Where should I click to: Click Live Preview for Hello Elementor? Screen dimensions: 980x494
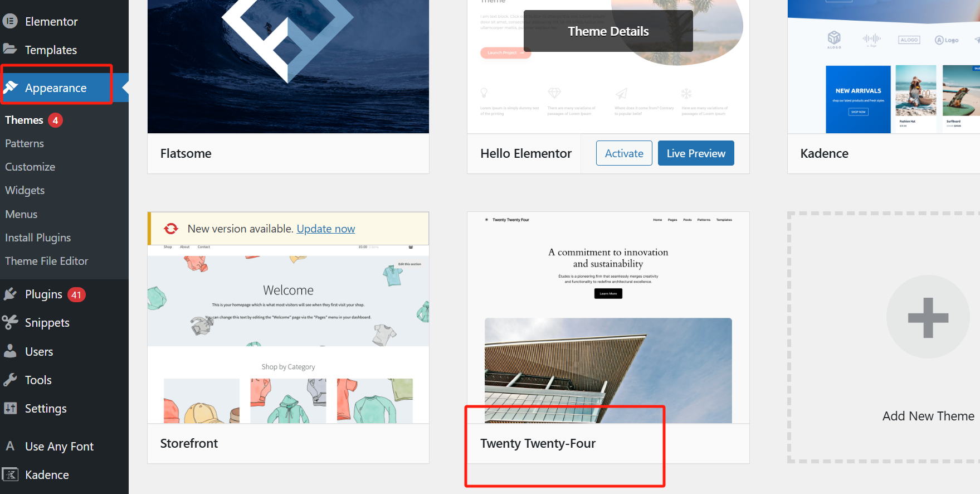tap(696, 153)
